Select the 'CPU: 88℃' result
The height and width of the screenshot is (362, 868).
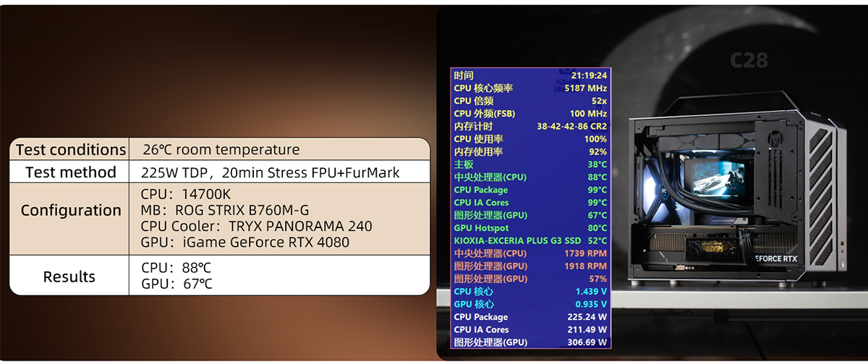pyautogui.click(x=176, y=268)
